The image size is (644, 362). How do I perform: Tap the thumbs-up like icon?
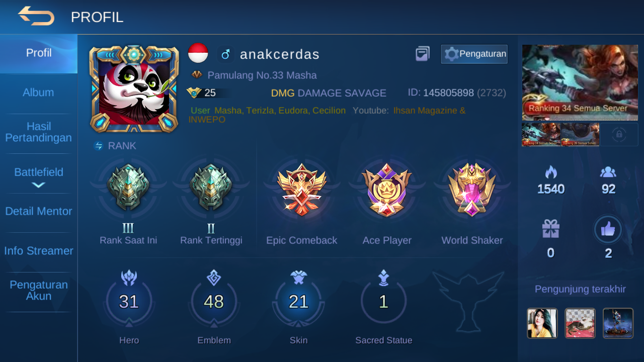pyautogui.click(x=608, y=230)
